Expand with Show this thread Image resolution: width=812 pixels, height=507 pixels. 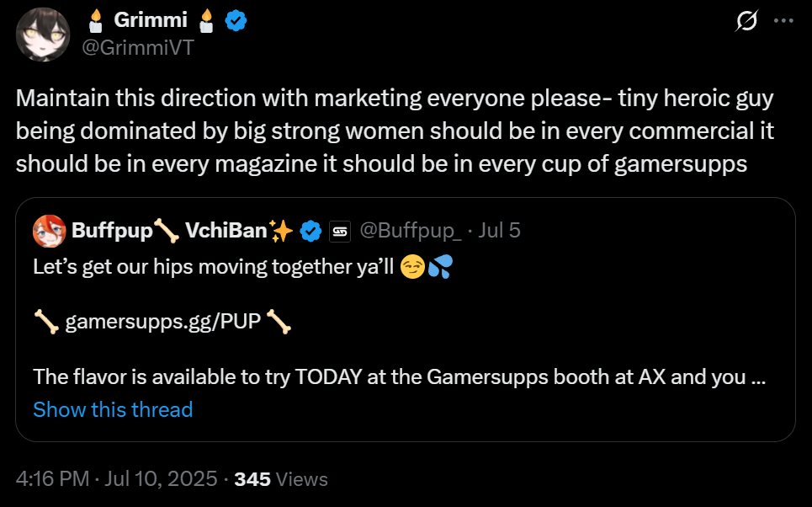[x=113, y=409]
